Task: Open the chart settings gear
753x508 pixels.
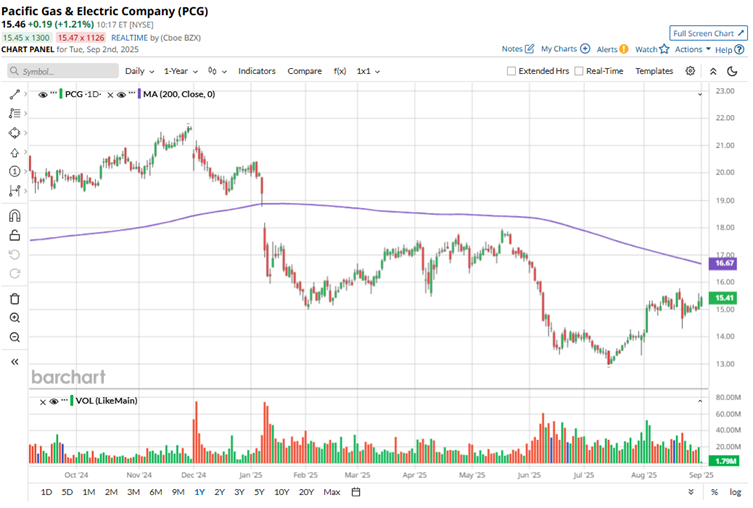Action: coord(690,71)
